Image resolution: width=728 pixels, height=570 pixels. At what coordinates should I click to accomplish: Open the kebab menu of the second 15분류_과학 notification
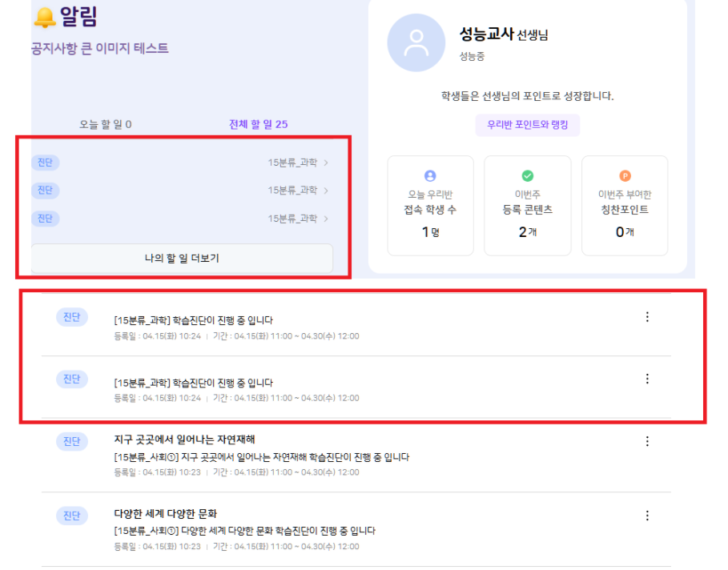pyautogui.click(x=647, y=379)
